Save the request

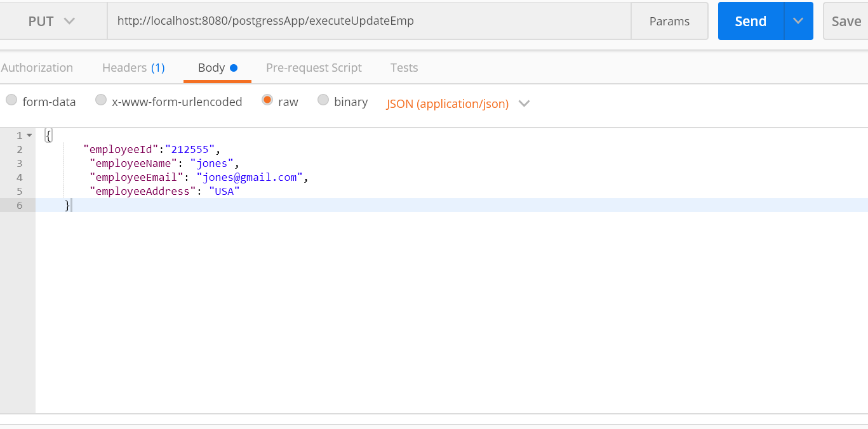pyautogui.click(x=846, y=21)
